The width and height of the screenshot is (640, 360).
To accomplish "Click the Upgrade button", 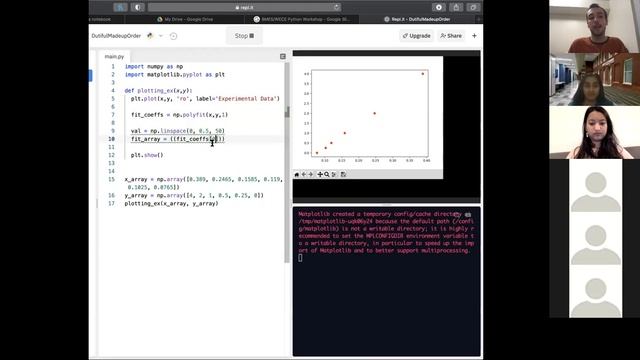I will pyautogui.click(x=416, y=36).
